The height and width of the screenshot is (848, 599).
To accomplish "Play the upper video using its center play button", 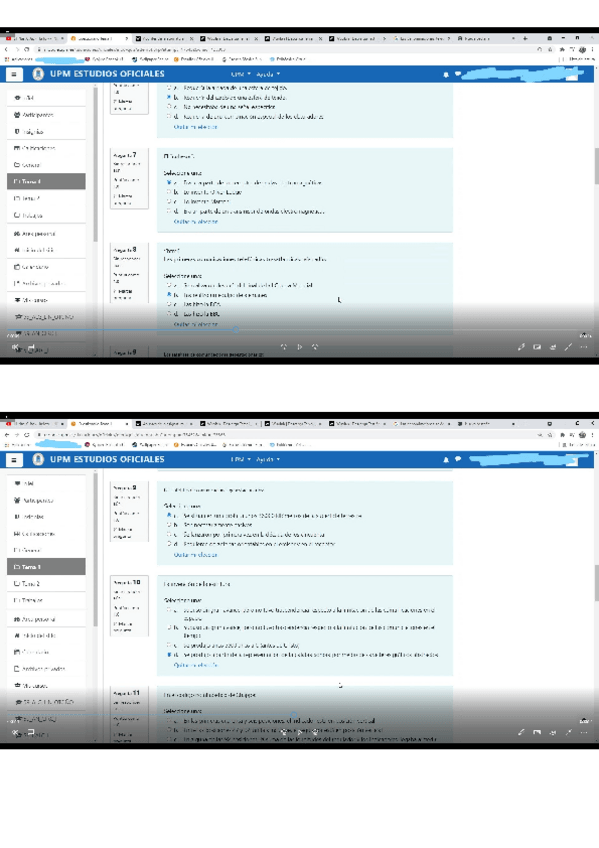I will click(300, 347).
